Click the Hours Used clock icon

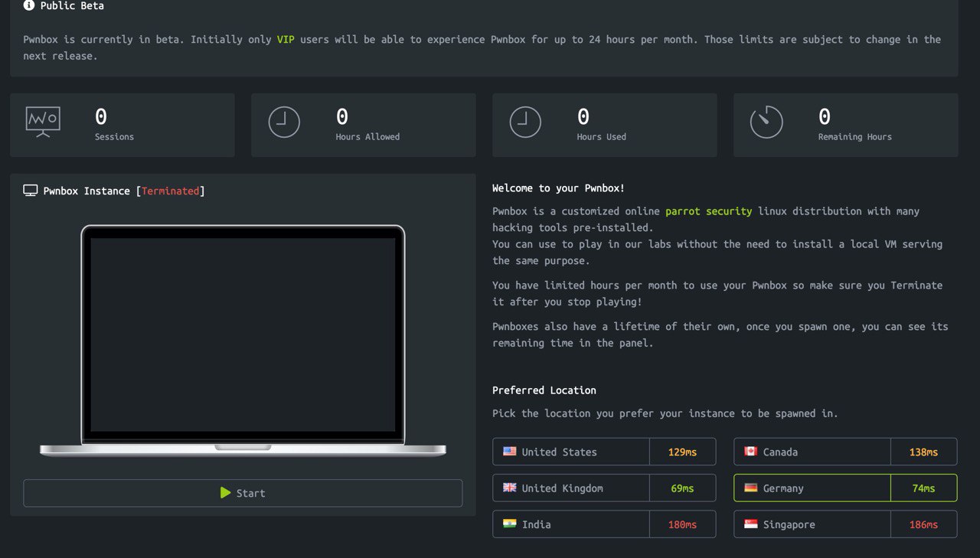(525, 122)
